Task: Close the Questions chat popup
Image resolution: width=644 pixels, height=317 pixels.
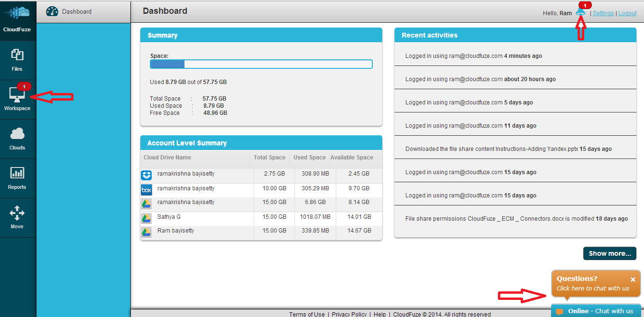Action: (x=633, y=280)
